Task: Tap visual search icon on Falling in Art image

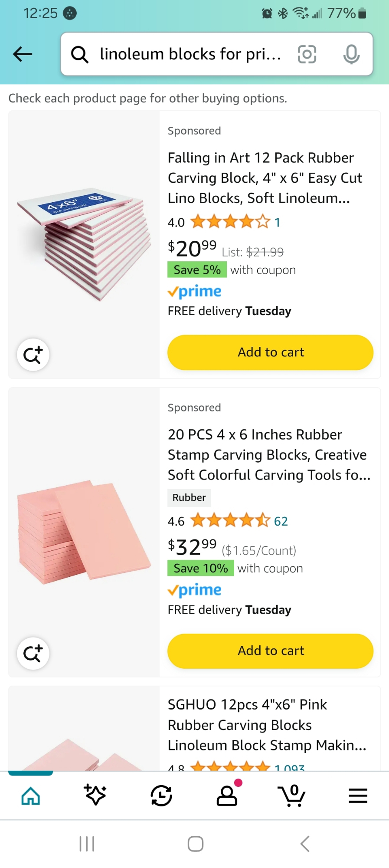Action: coord(33,355)
